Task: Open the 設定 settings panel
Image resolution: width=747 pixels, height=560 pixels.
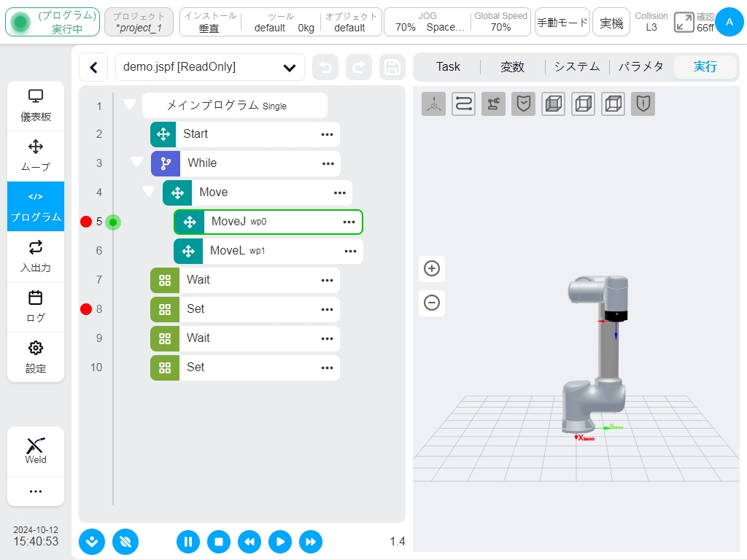Action: [36, 357]
